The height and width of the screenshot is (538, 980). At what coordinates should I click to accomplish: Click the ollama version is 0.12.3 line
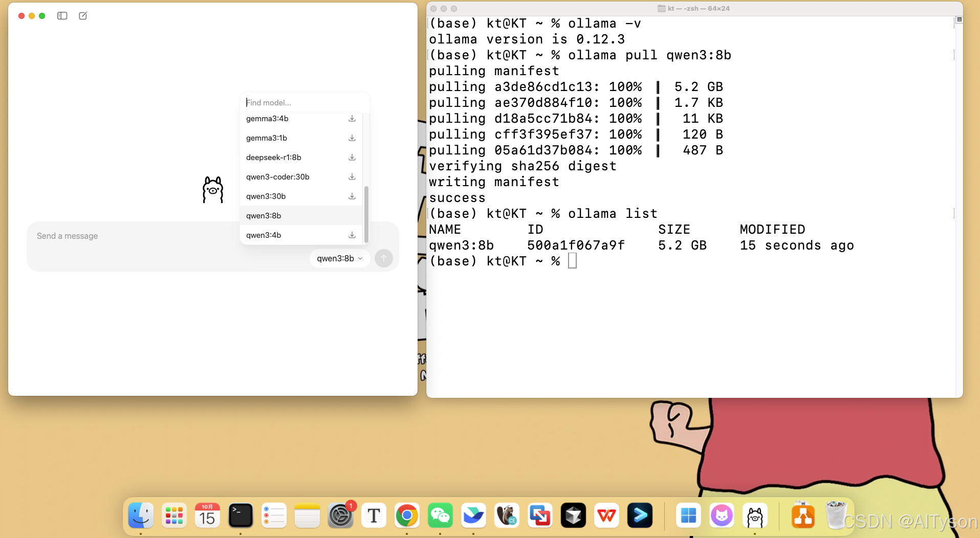pyautogui.click(x=527, y=39)
